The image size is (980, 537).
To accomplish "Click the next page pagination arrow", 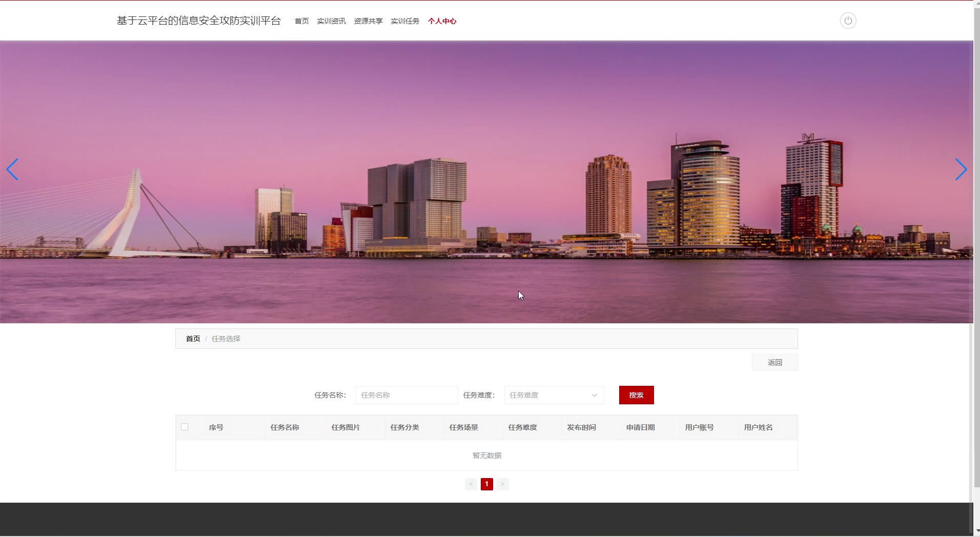I will click(x=502, y=484).
